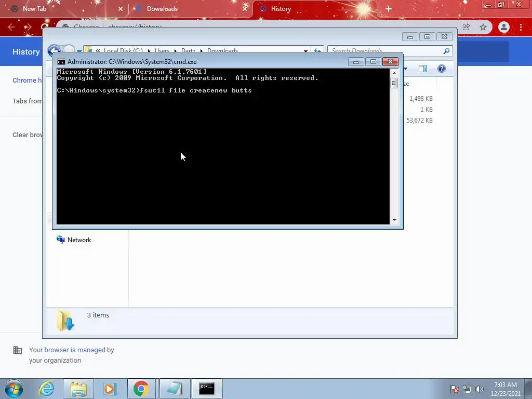Open Chrome three-dot menu
Screen dimensions: 532x399
coord(521,27)
